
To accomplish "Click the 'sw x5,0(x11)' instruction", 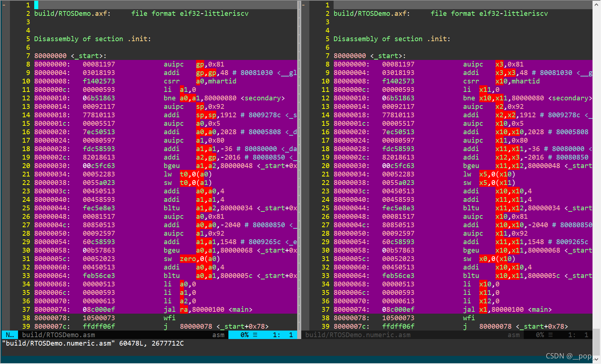I will [489, 183].
